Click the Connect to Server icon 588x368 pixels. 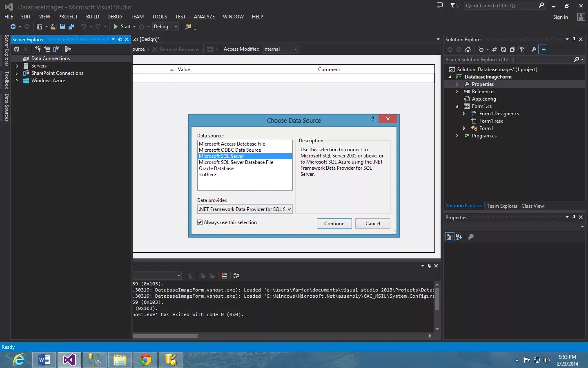[47, 49]
